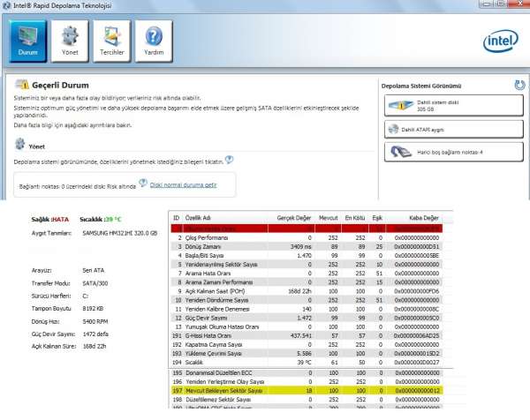Click the ATAPI disc drive icon
The height and width of the screenshot is (420, 530).
point(393,129)
